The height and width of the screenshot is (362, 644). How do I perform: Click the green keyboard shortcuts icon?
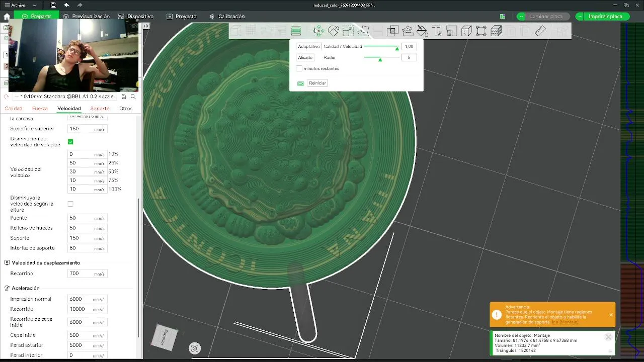300,83
